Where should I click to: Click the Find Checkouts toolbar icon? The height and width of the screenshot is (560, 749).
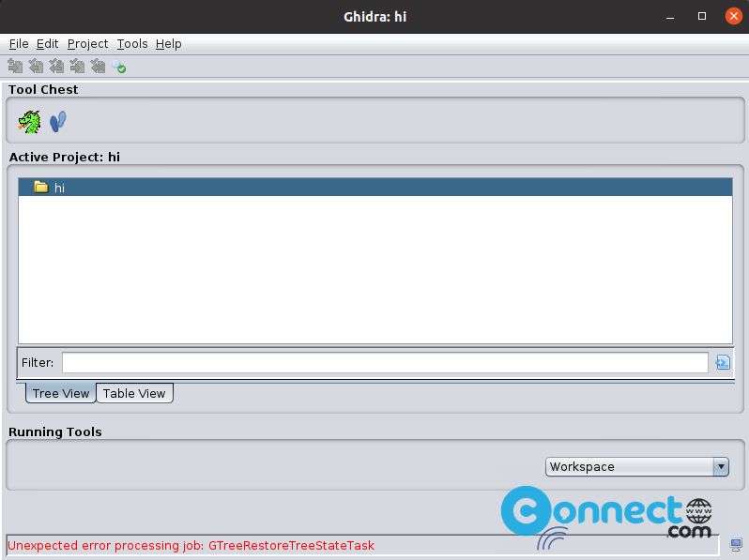(118, 67)
